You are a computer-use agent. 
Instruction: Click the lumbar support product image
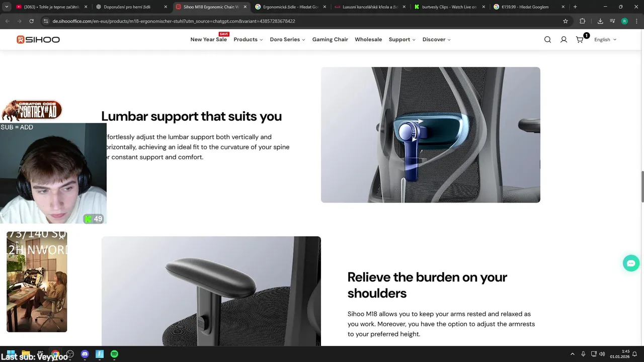point(431,135)
